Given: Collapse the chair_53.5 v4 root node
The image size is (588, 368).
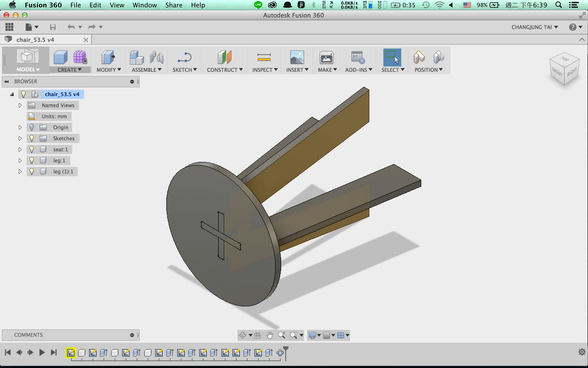Looking at the screenshot, I should click(x=12, y=95).
